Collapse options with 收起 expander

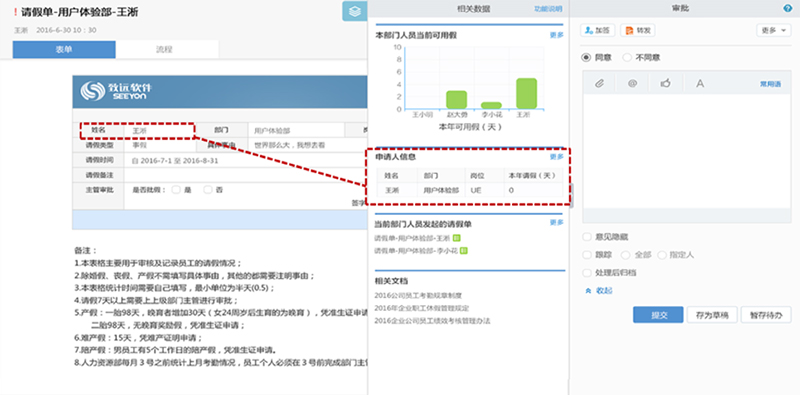coord(598,290)
